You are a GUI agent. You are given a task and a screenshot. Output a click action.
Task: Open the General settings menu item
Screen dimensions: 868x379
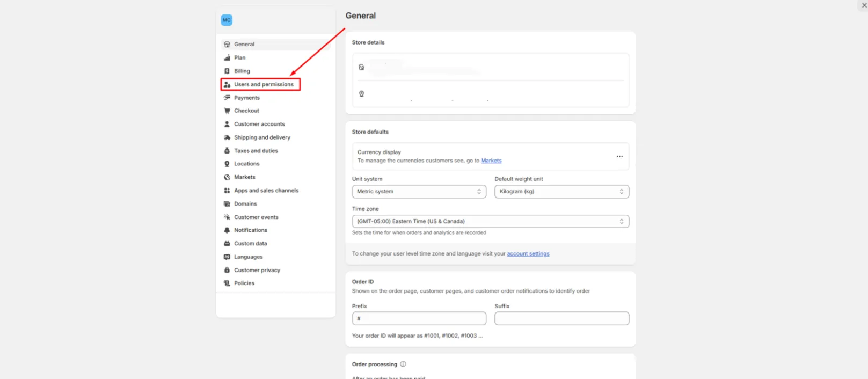tap(275, 45)
